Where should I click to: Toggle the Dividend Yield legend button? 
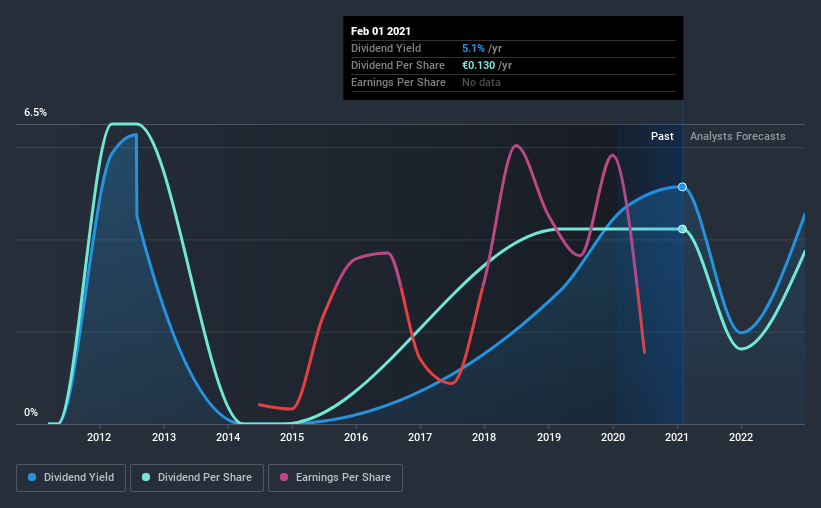(x=71, y=478)
